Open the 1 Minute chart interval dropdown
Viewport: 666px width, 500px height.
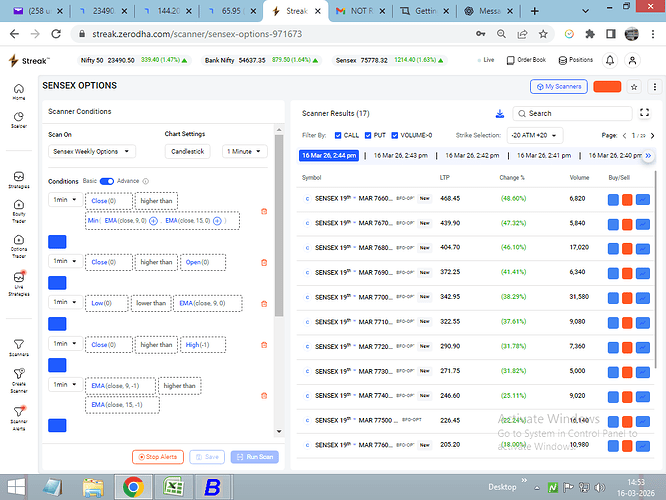[244, 152]
